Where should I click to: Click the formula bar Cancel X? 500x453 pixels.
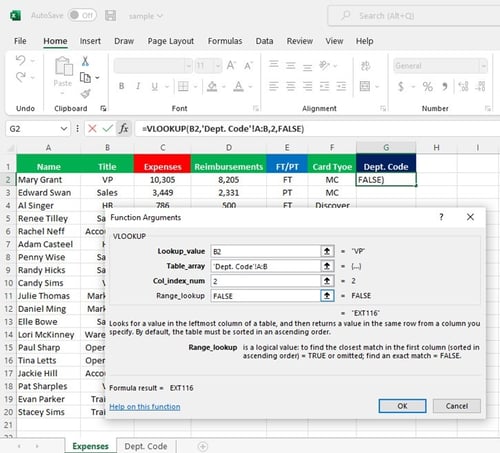92,129
